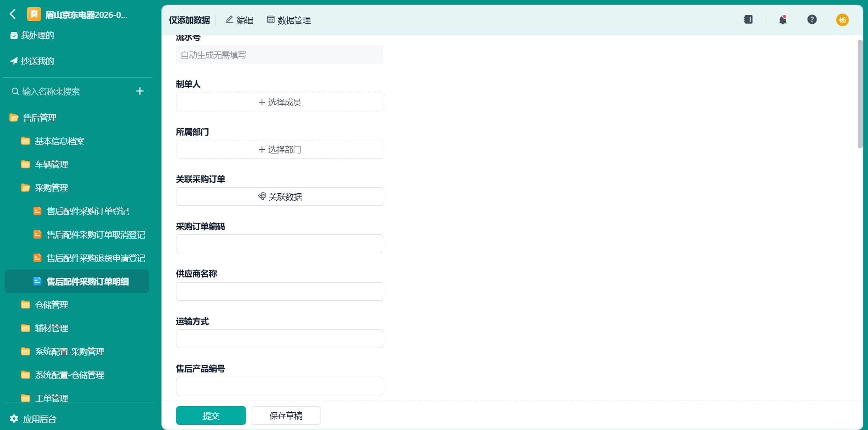Click the 售后配件采购订单明细 blue form icon
The width and height of the screenshot is (868, 430).
(37, 281)
